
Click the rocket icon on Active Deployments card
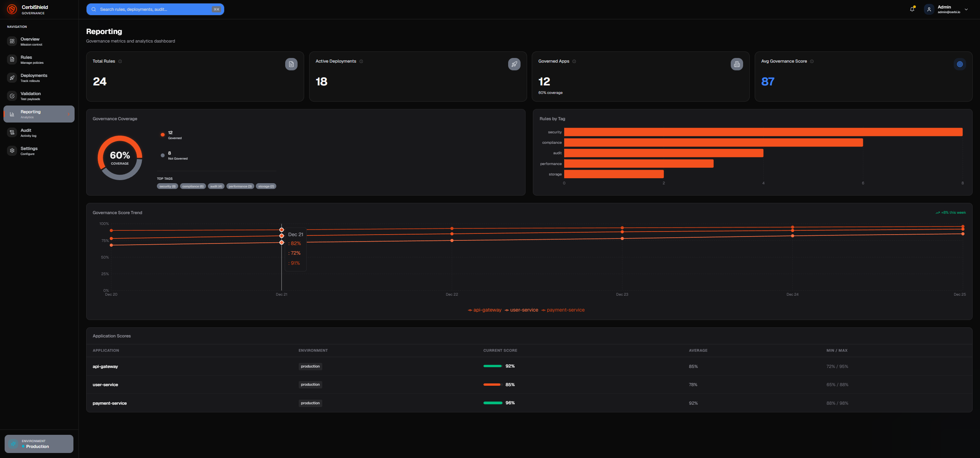click(514, 64)
